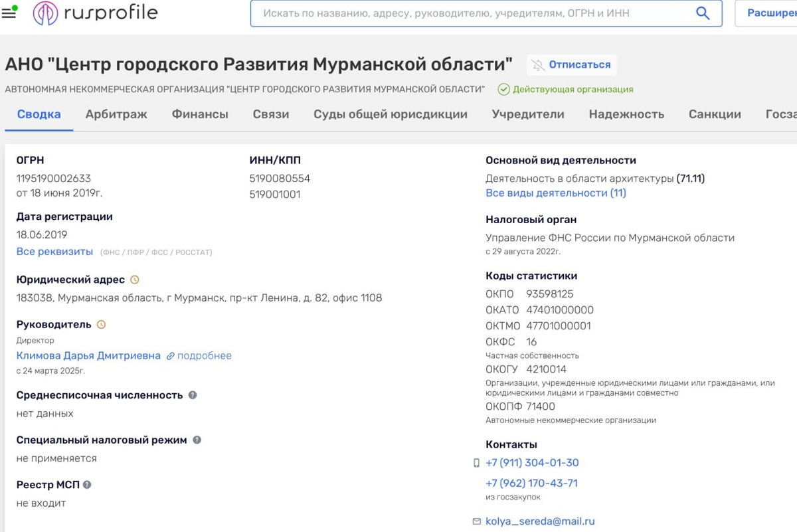Open the Надежность tab
Image resolution: width=797 pixels, height=532 pixels.
click(626, 114)
